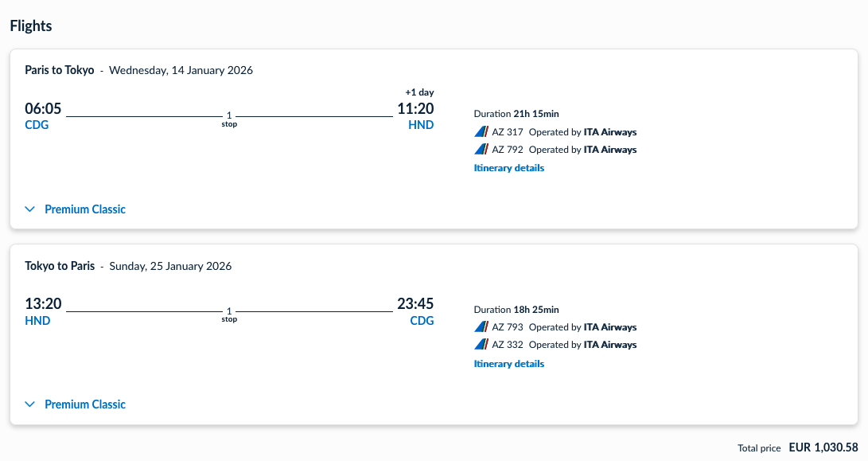The image size is (868, 461).
Task: Open Itinerary details for the 14 January flight
Action: click(x=509, y=168)
